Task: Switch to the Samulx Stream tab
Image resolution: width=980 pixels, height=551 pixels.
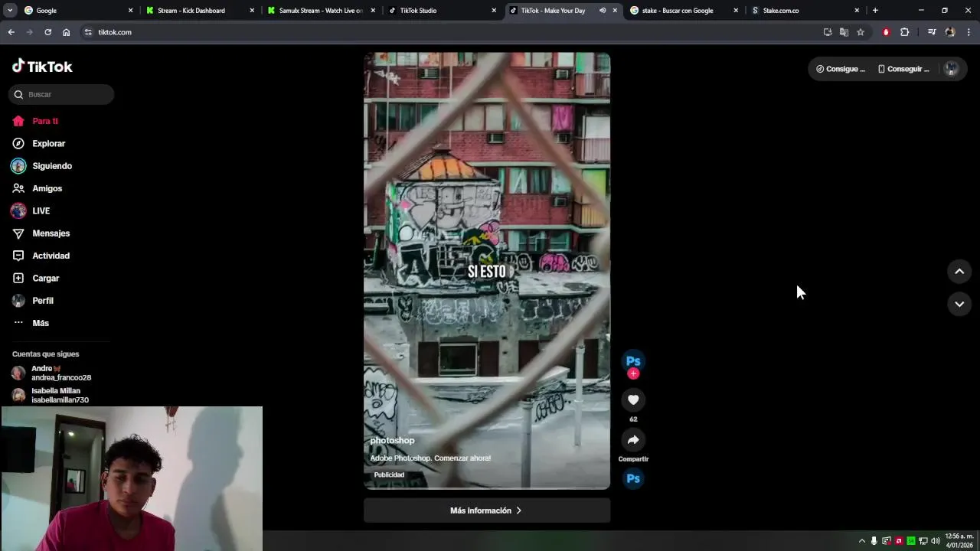Action: click(320, 11)
